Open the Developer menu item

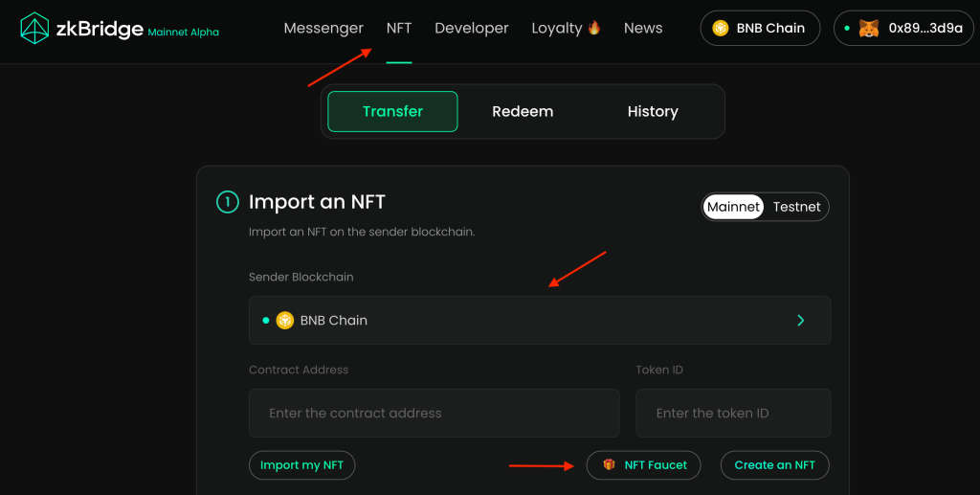pos(471,28)
